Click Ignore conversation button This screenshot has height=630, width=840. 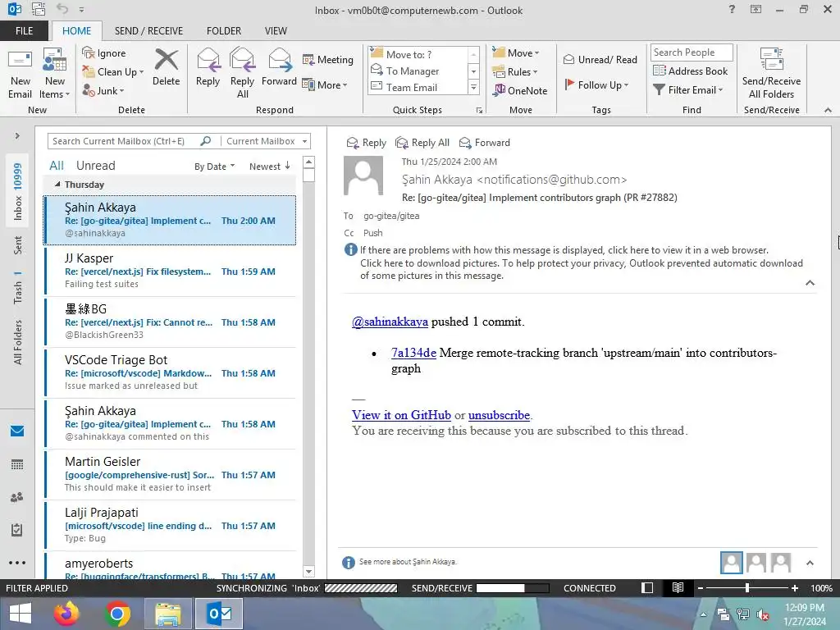tap(104, 53)
